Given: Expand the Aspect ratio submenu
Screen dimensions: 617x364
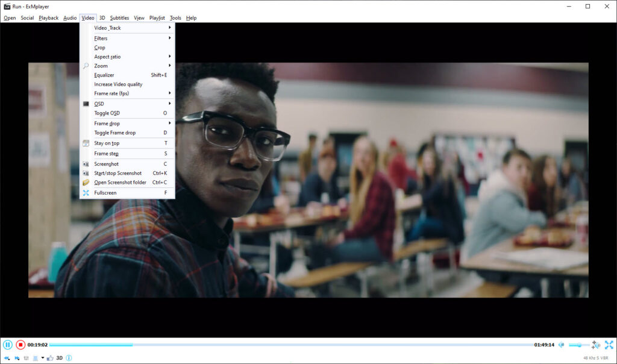Looking at the screenshot, I should 128,57.
